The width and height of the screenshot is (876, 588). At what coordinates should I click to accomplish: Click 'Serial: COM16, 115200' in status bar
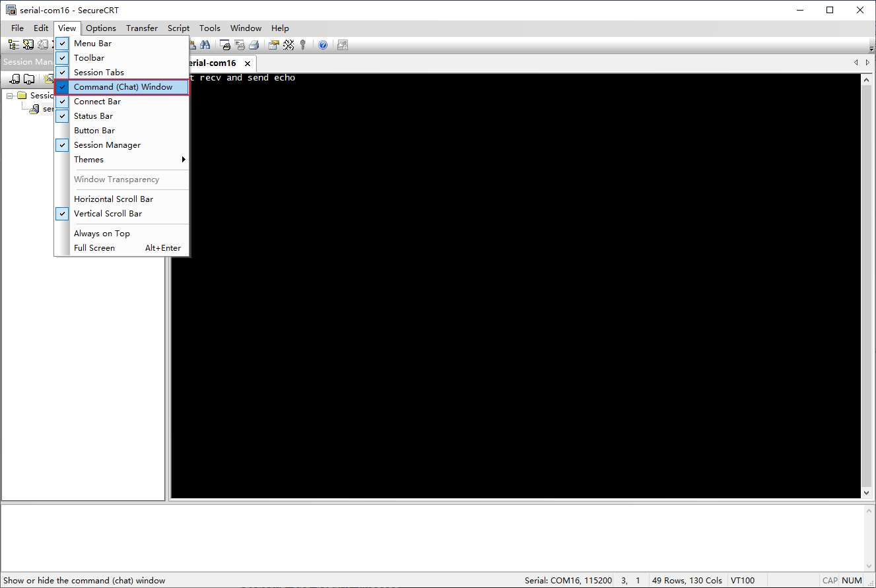point(568,581)
